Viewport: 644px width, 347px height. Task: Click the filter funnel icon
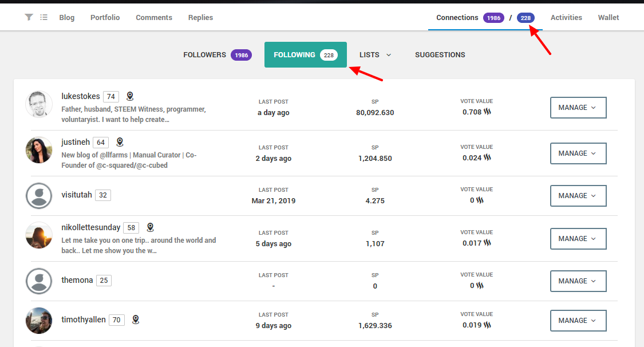point(29,18)
